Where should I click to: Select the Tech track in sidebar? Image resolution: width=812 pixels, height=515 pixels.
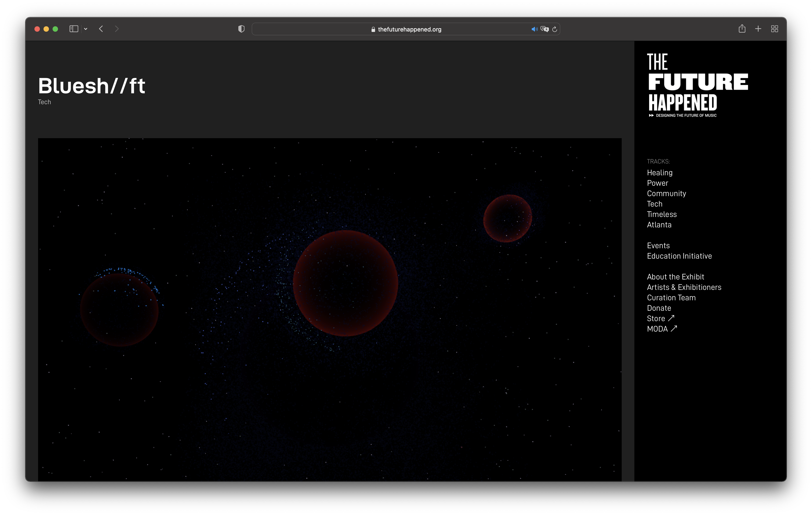click(655, 204)
